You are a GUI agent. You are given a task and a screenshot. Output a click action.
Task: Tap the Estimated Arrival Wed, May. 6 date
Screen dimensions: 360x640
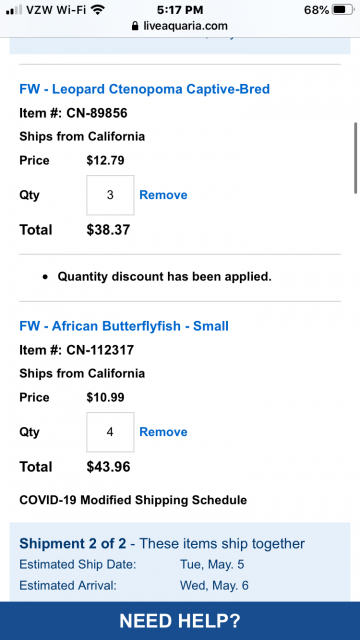214,586
